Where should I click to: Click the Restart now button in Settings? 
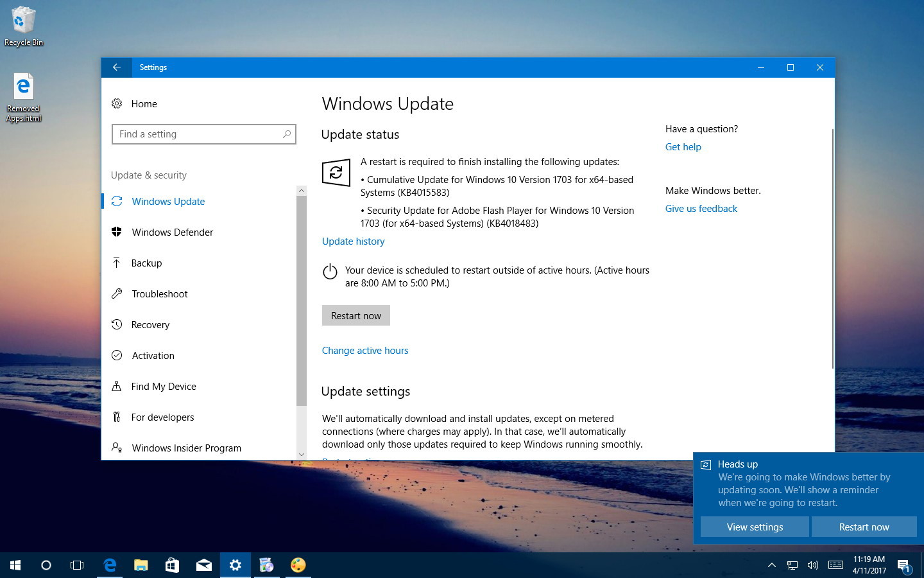click(x=356, y=315)
